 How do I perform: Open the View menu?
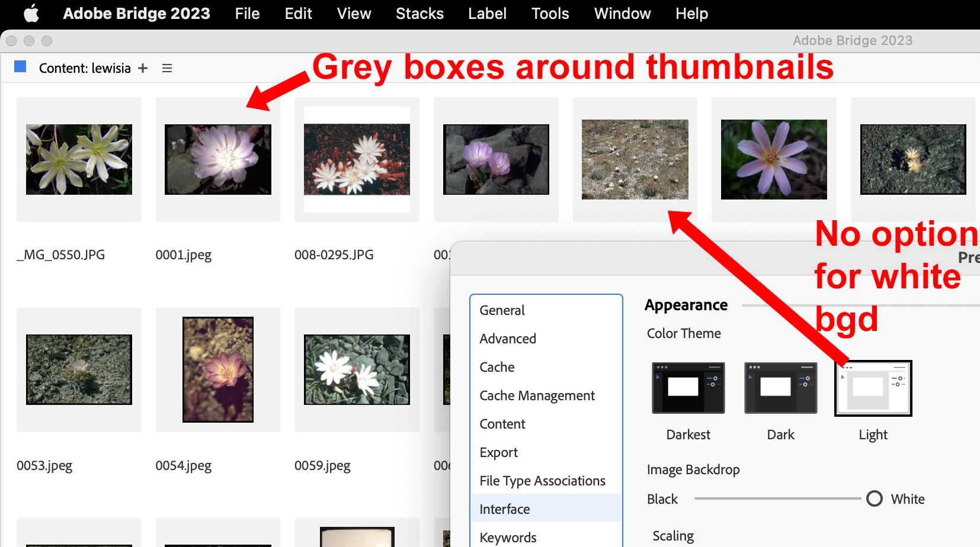coord(354,14)
